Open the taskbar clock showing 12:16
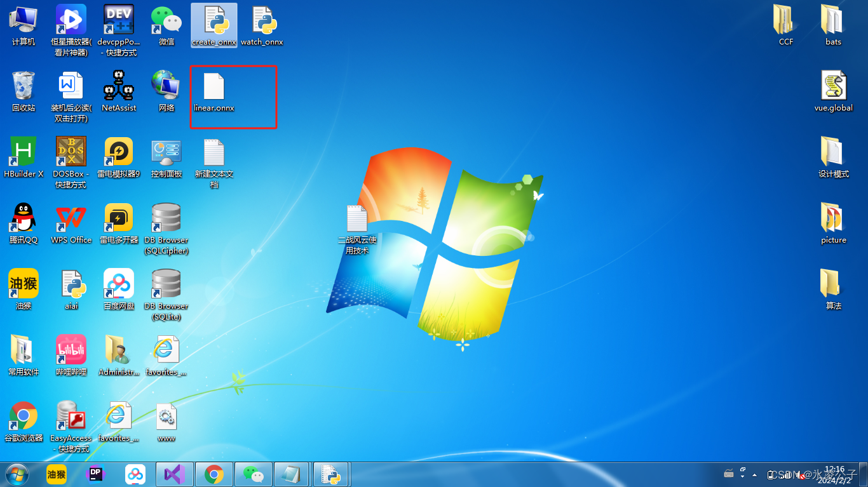 point(834,475)
